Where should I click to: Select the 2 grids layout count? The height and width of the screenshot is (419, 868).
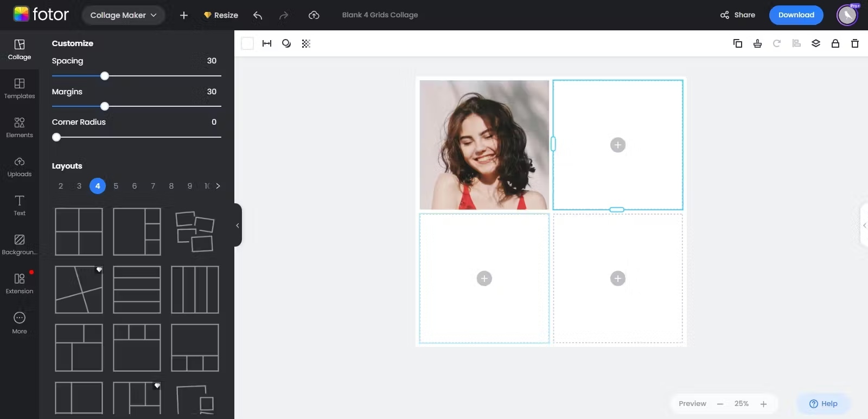(61, 186)
